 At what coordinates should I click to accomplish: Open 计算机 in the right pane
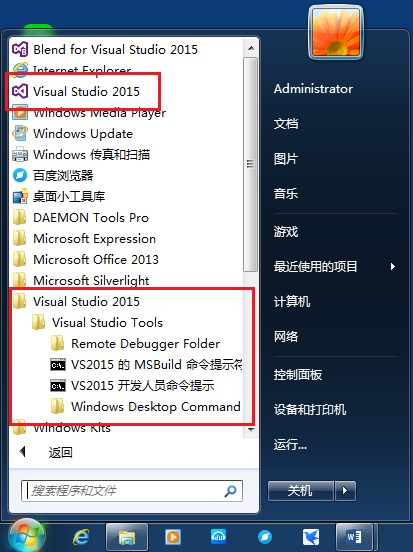292,301
